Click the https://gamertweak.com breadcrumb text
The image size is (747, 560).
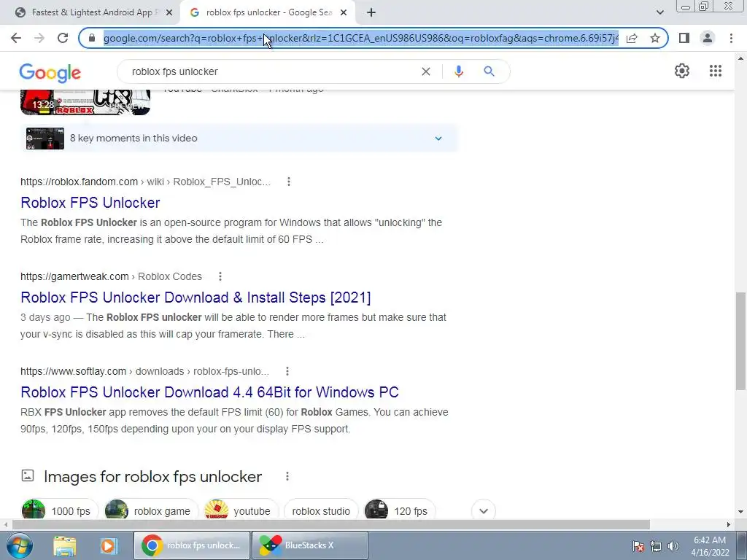[x=74, y=276]
